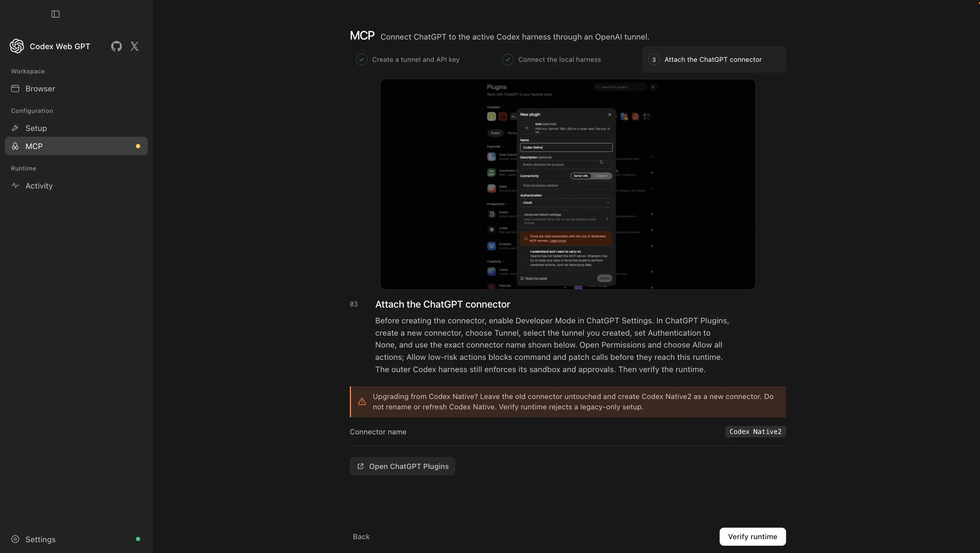Screen dimensions: 980x553
Task: Click the 'Runtime' sidebar section label
Action: (x=24, y=169)
